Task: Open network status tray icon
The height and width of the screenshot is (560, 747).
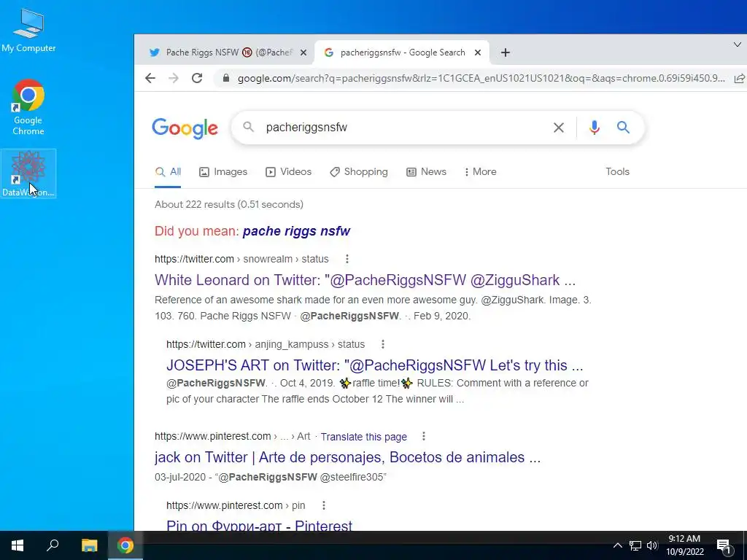Action: pyautogui.click(x=635, y=545)
